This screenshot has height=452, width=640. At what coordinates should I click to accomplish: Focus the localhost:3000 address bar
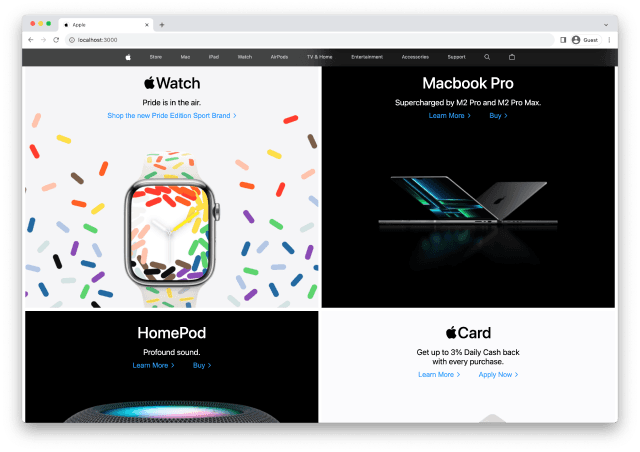pos(310,40)
